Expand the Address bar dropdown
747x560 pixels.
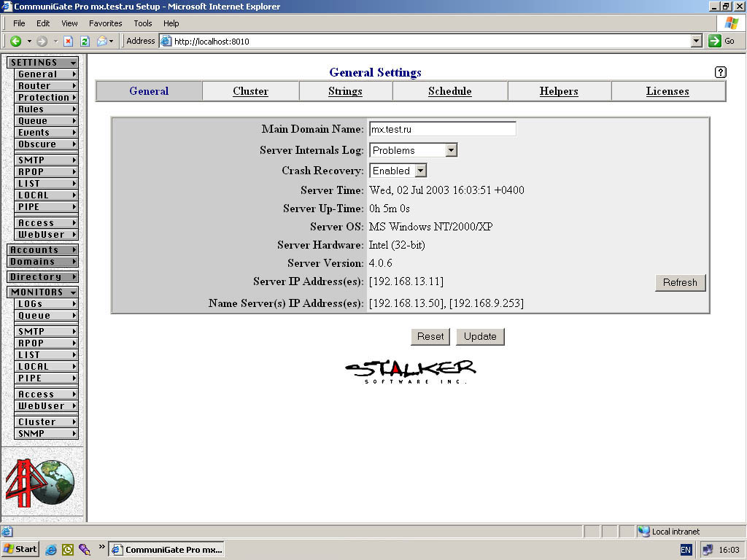(697, 41)
